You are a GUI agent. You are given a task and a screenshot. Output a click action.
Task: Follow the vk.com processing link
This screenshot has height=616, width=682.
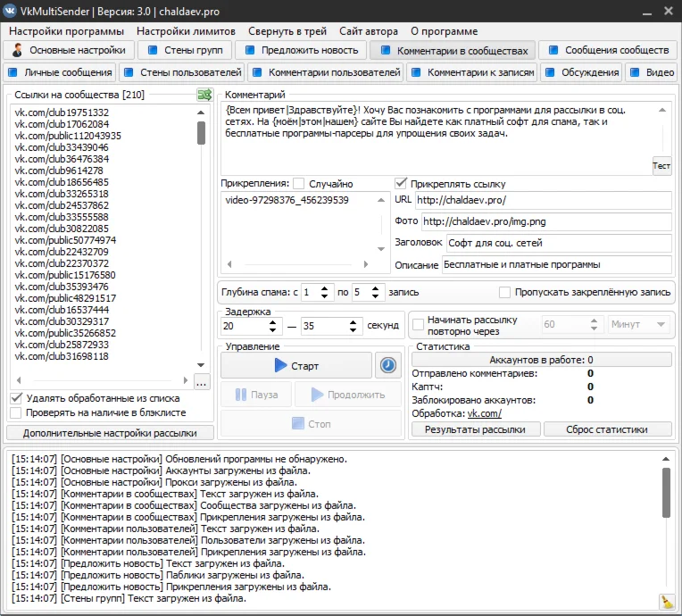coord(485,413)
